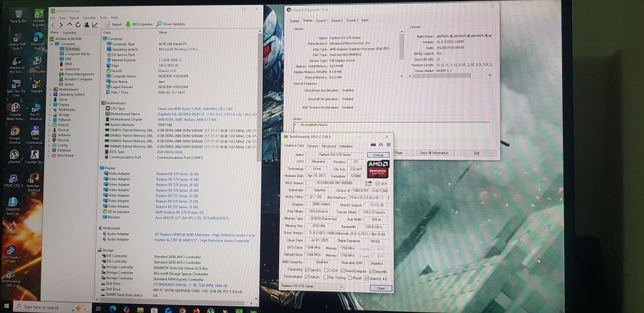Viewport: 644px width, 313px height.
Task: Toggle the CUDA checkbox in GPU-Z
Action: click(326, 270)
